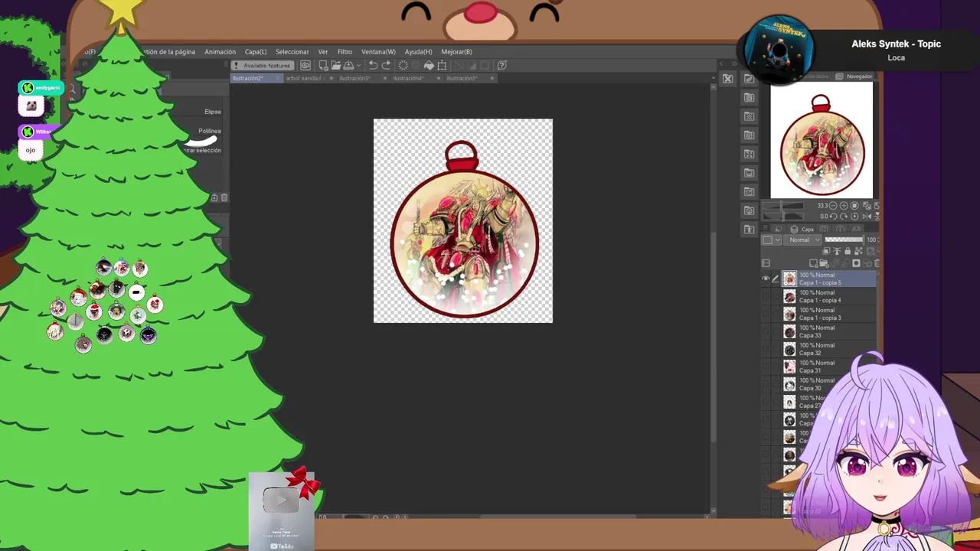The image size is (980, 551).
Task: Click the Lock layer icon
Action: tap(848, 251)
